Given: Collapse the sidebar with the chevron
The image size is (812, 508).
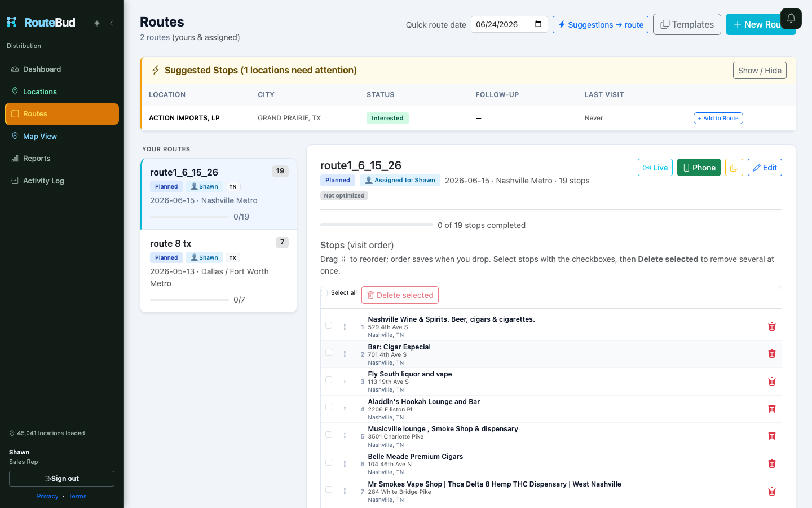Looking at the screenshot, I should 112,23.
